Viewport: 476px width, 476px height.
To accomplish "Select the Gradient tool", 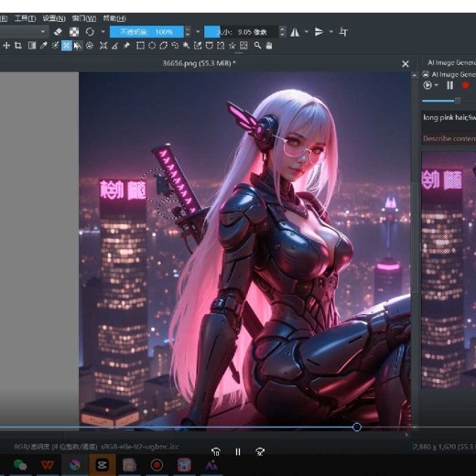I will [x=32, y=46].
